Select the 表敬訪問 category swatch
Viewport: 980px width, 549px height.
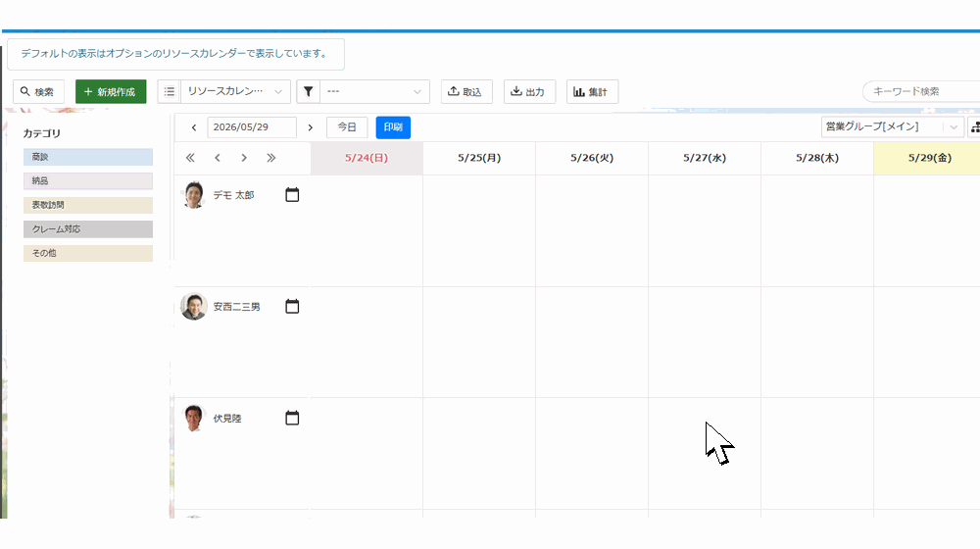click(x=88, y=205)
